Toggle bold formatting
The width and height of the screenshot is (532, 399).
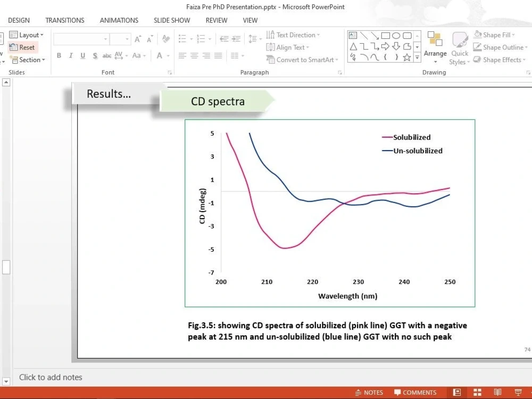click(x=59, y=55)
